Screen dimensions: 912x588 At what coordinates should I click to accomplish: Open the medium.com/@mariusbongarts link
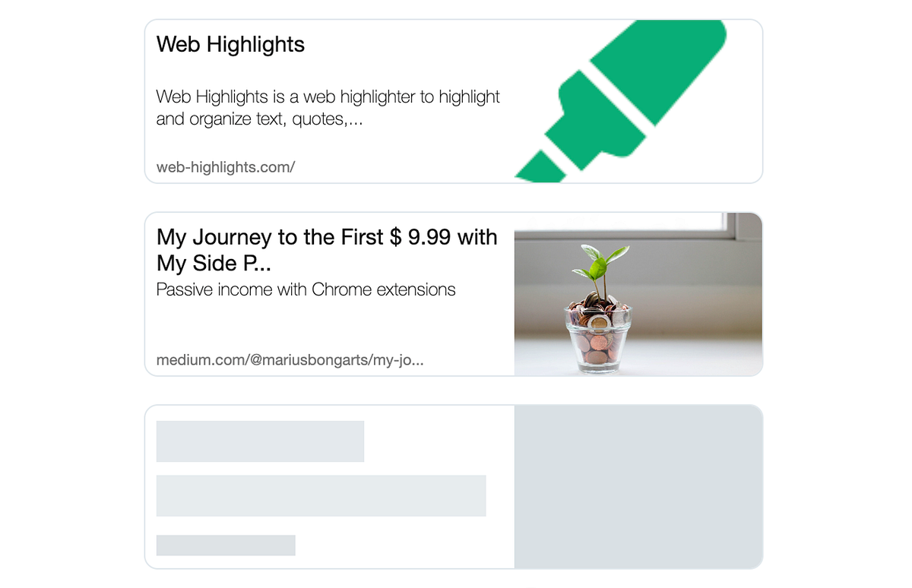pos(290,360)
